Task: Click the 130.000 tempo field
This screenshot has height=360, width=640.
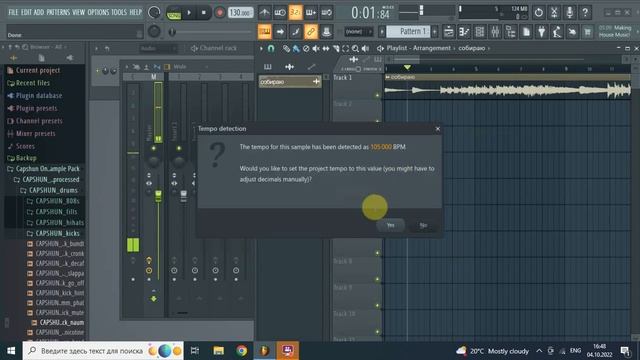Action: pos(240,13)
